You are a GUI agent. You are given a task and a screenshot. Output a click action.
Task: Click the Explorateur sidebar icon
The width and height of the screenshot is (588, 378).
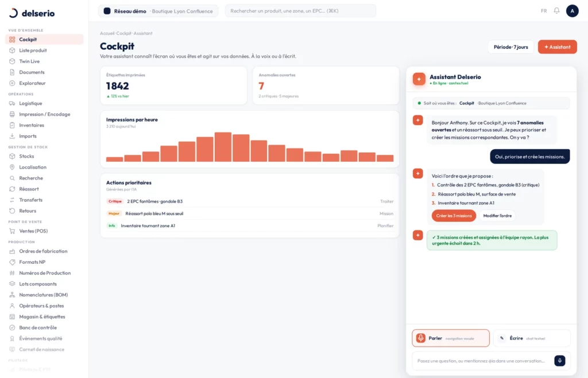pyautogui.click(x=12, y=83)
